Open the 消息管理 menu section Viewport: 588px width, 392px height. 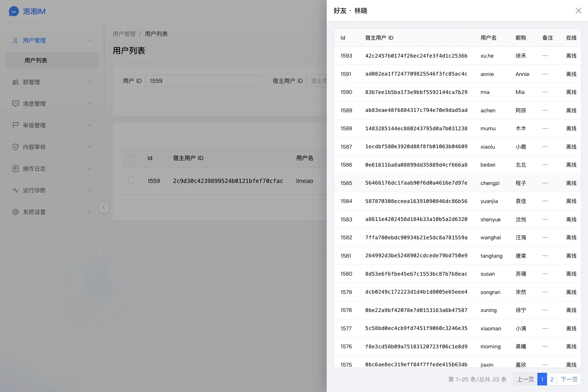click(x=52, y=104)
